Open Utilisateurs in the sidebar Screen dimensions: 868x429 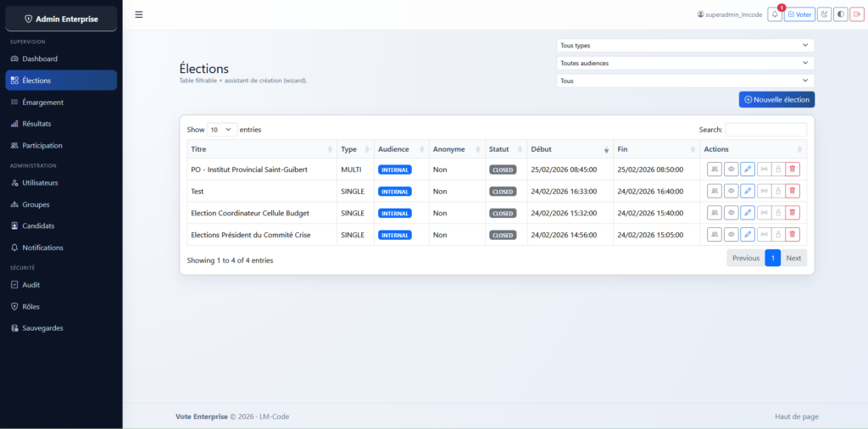(x=40, y=182)
